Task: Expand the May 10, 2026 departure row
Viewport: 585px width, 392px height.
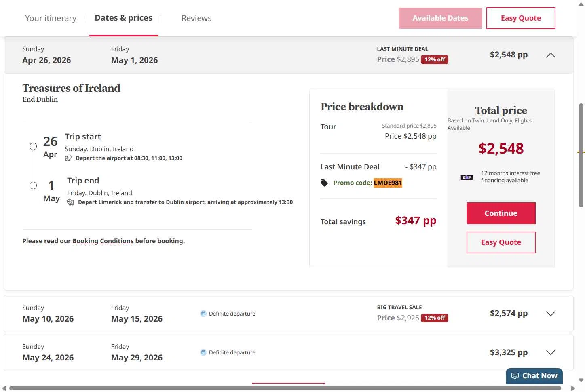Action: click(x=551, y=314)
